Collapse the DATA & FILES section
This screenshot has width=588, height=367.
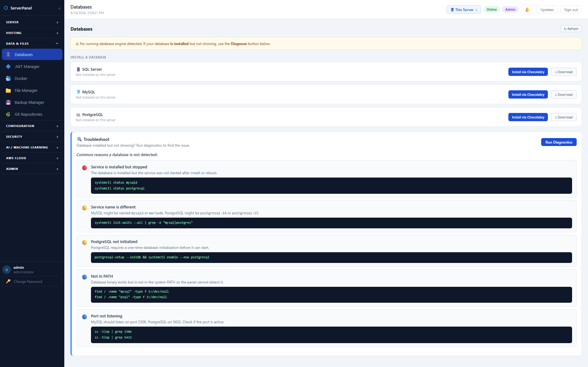[32, 43]
